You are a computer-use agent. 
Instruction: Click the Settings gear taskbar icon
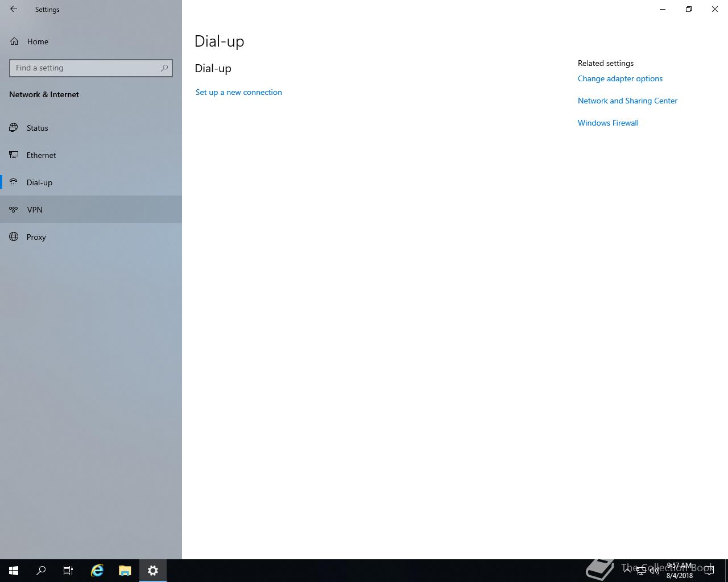[153, 571]
